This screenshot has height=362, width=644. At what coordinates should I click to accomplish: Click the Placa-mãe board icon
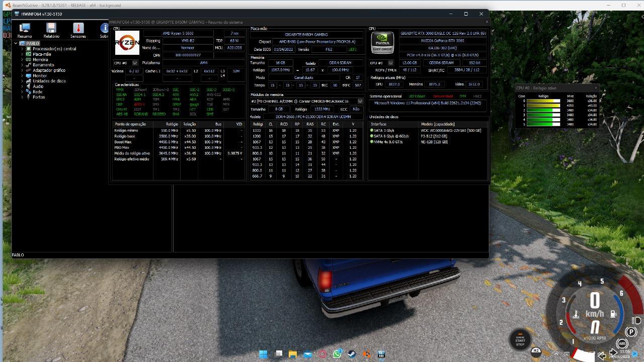point(29,54)
